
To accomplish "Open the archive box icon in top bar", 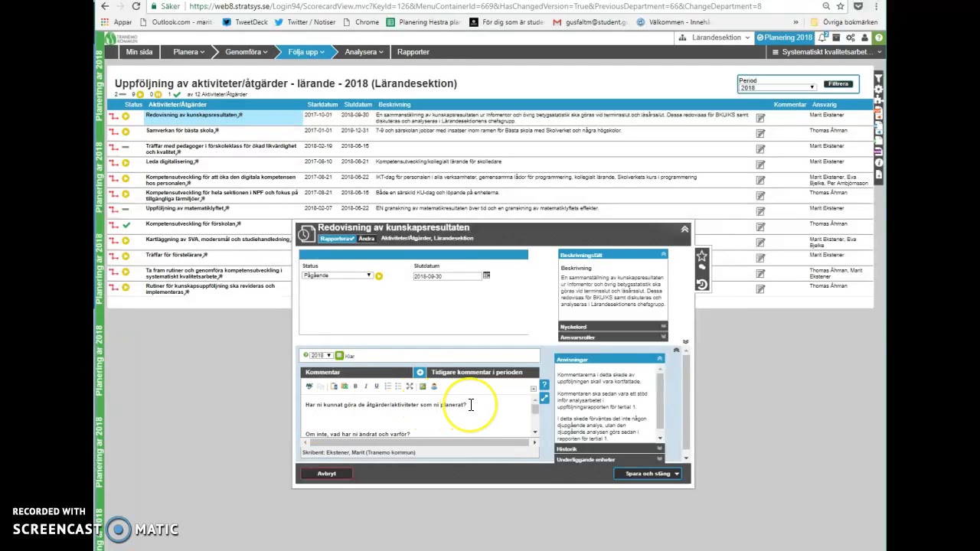I will (836, 37).
